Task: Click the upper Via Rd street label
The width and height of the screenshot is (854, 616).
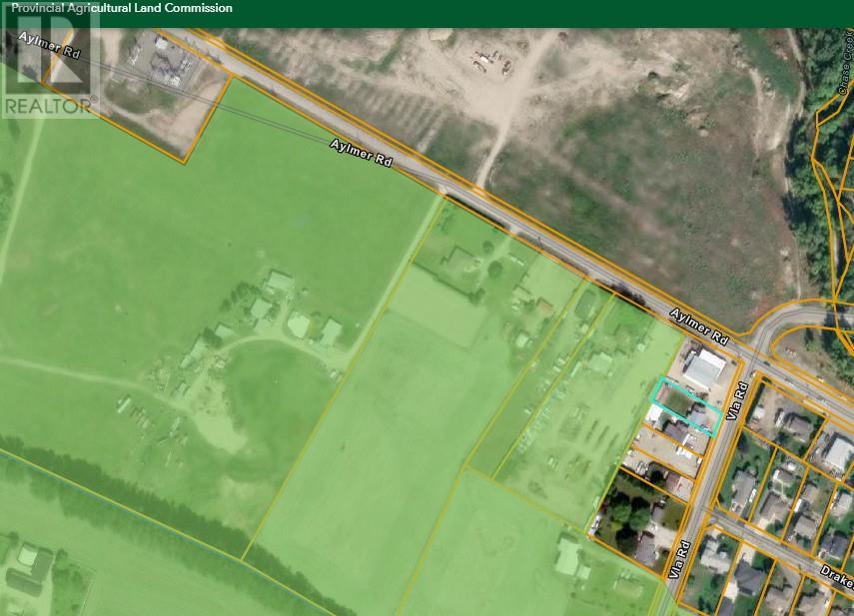Action: [x=740, y=400]
